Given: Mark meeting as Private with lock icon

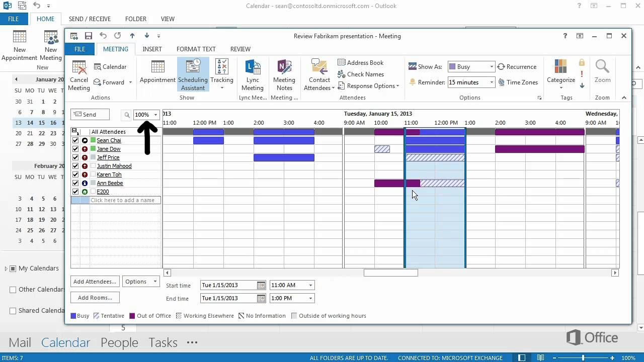Looking at the screenshot, I should pos(582,63).
